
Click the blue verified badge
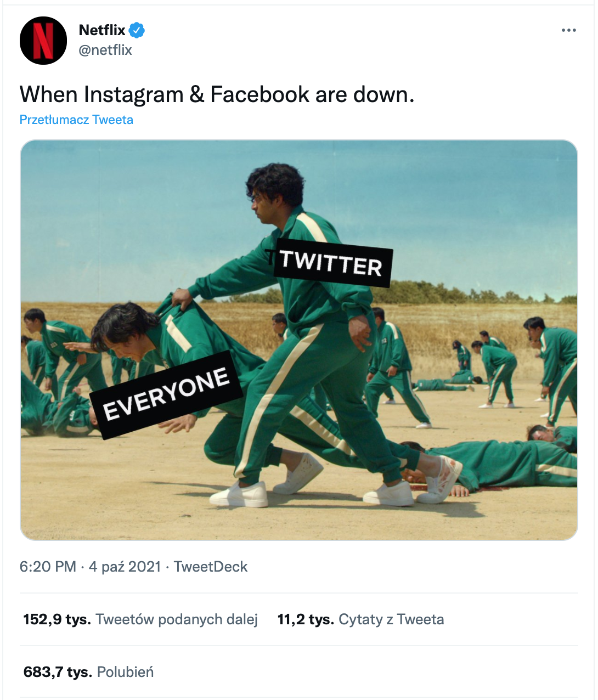(137, 30)
